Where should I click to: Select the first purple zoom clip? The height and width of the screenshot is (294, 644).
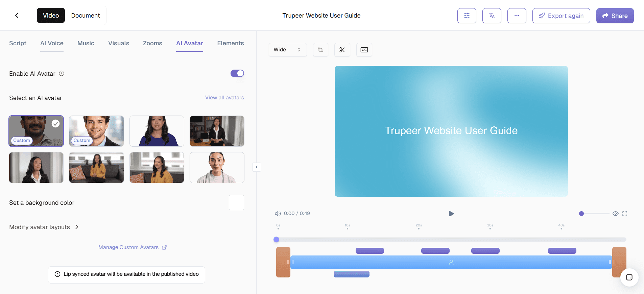click(x=370, y=251)
